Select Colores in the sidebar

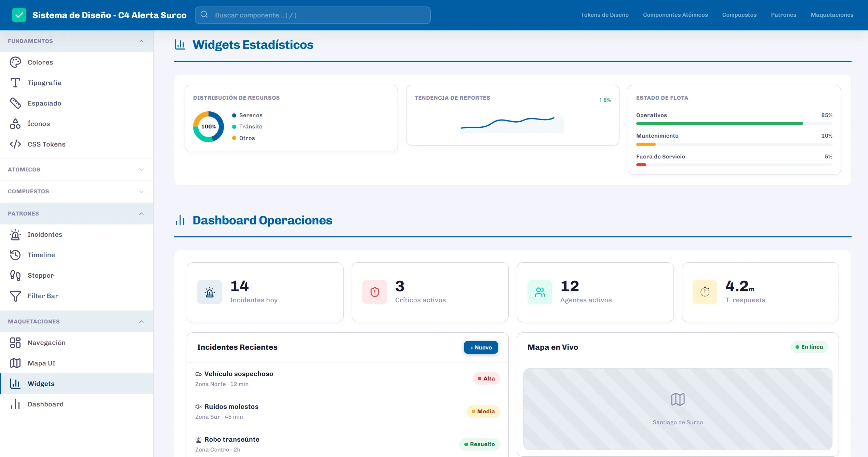[x=77, y=62]
